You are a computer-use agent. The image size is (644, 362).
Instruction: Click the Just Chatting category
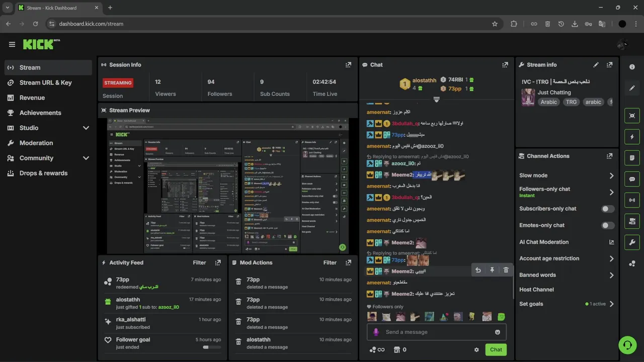point(554,93)
